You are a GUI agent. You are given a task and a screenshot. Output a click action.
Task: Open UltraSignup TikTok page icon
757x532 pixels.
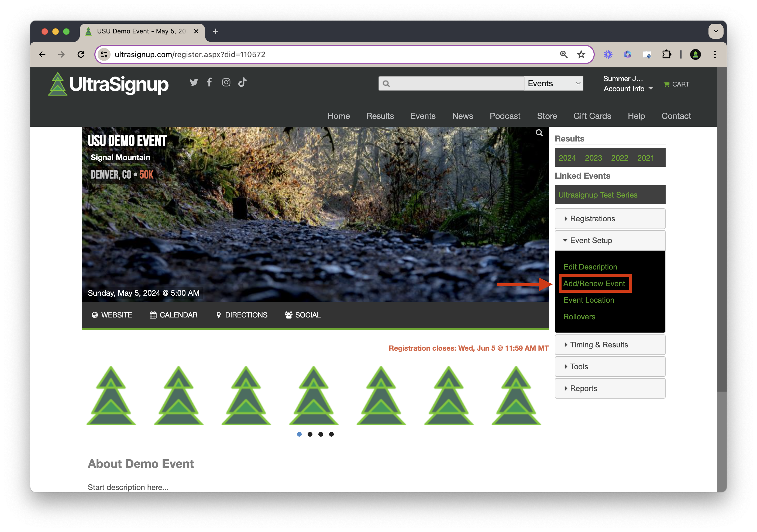[x=242, y=82]
